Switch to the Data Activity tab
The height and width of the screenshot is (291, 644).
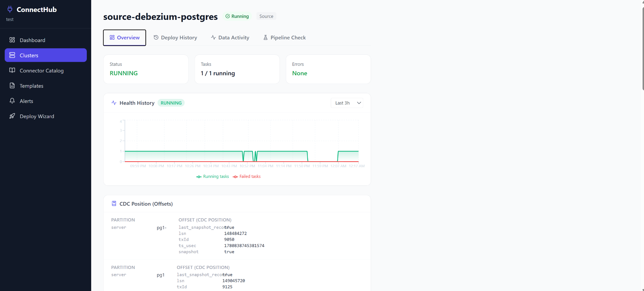tap(230, 37)
